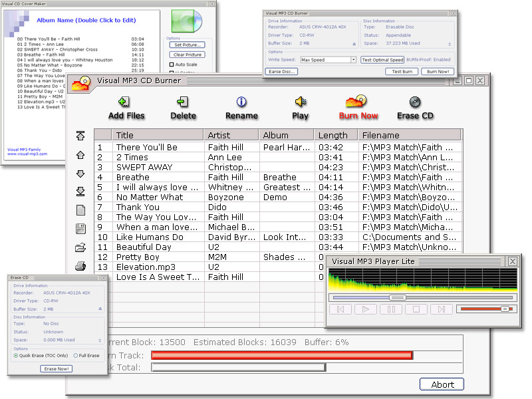The height and width of the screenshot is (399, 532).
Task: Skip to previous track in Player Lite
Action: click(340, 309)
